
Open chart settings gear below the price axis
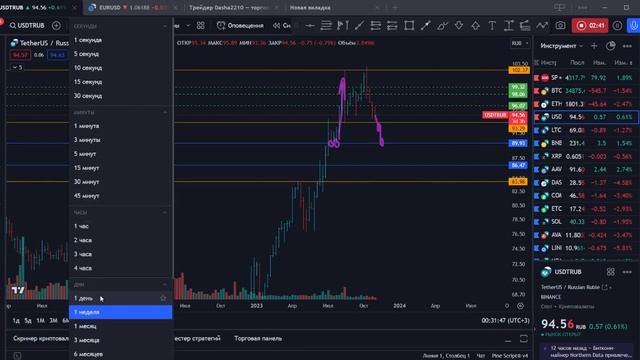click(x=520, y=306)
